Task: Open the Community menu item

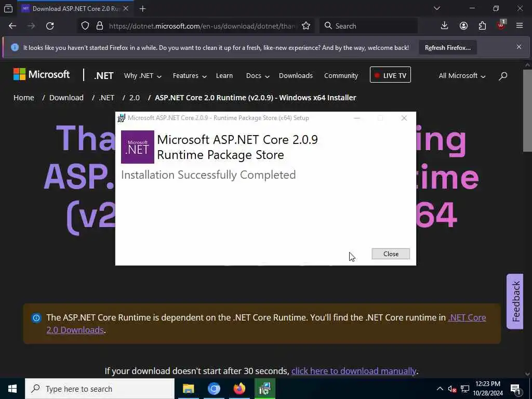Action: (x=341, y=76)
